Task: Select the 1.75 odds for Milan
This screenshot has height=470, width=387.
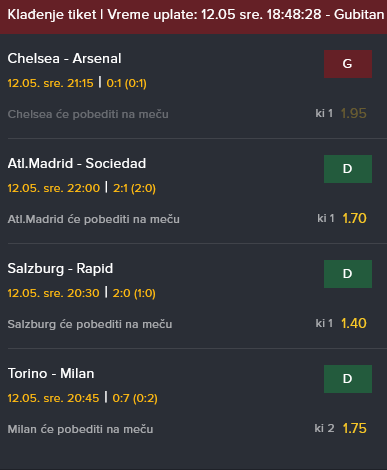Action: click(354, 428)
